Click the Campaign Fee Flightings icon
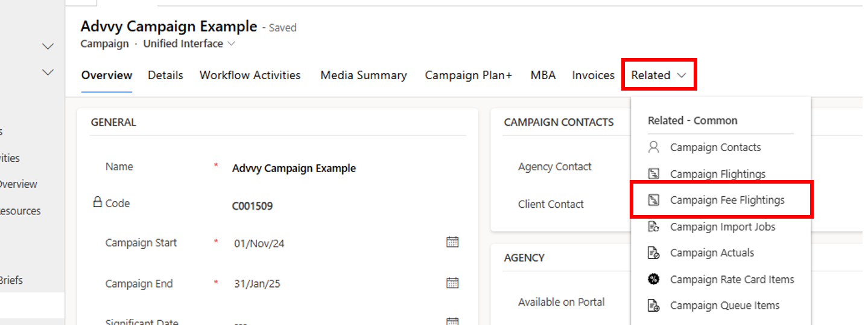This screenshot has height=325, width=868. point(653,200)
